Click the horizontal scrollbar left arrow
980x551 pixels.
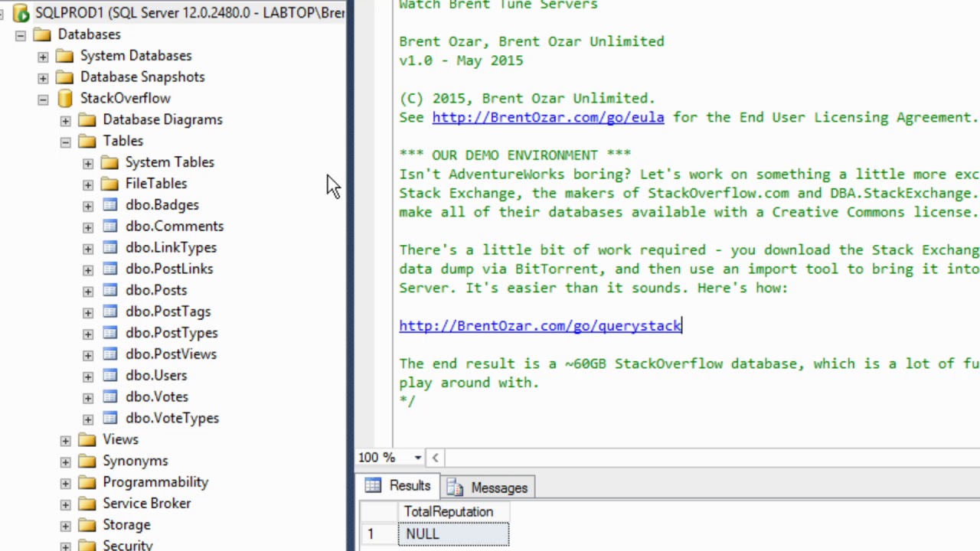point(435,458)
